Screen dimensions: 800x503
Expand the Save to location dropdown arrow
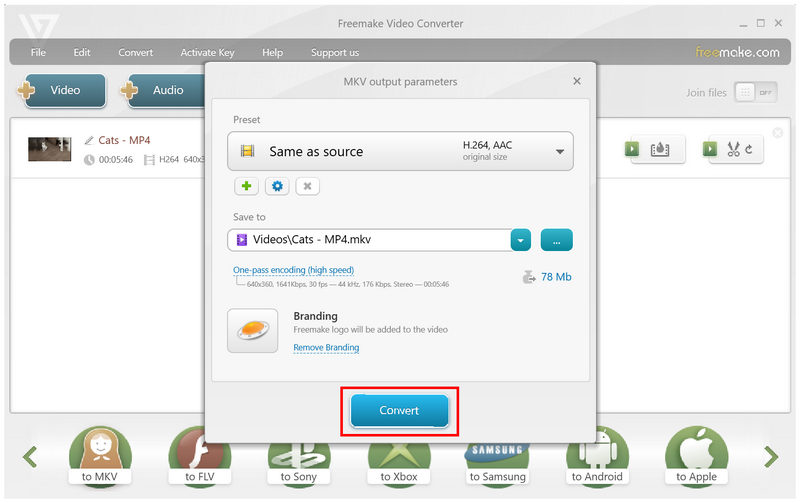[x=521, y=240]
